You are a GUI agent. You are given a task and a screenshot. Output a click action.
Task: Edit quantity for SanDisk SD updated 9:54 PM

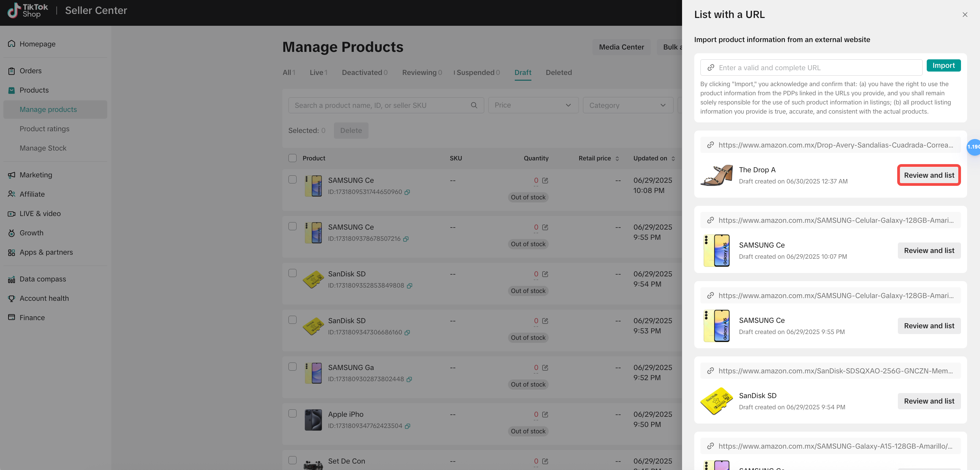pyautogui.click(x=545, y=274)
